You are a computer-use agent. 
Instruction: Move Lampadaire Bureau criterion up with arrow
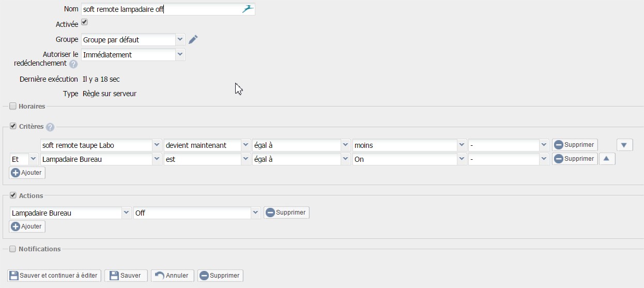pyautogui.click(x=606, y=159)
